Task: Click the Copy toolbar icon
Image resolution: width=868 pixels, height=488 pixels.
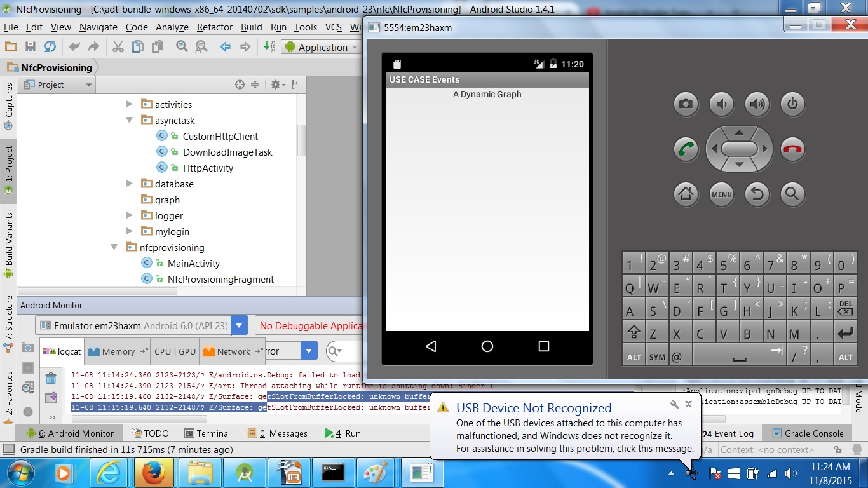Action: [137, 46]
